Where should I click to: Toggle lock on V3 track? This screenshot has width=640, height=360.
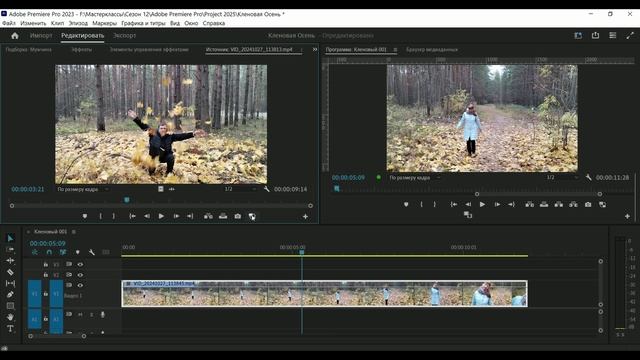tap(46, 264)
